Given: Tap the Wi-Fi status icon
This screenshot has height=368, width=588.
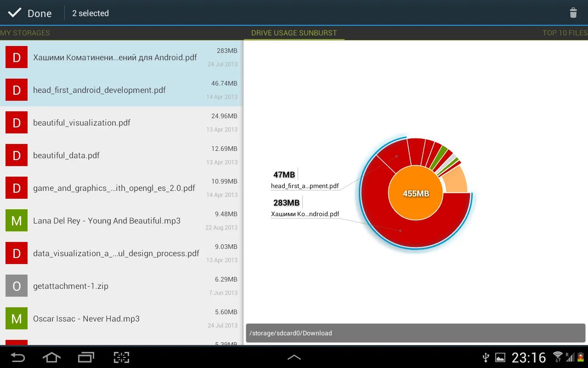Looking at the screenshot, I should tap(558, 356).
